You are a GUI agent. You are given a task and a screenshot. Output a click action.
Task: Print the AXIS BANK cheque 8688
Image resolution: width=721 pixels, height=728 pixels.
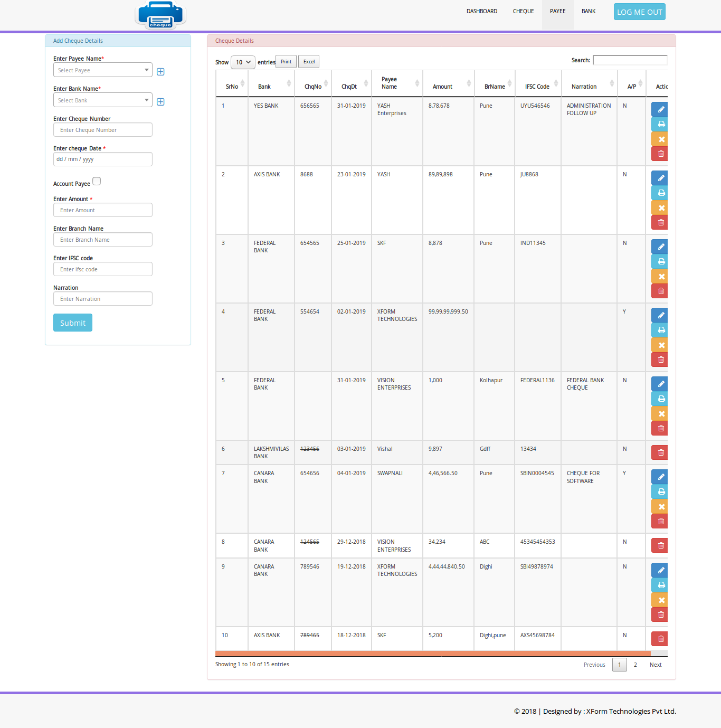(660, 193)
